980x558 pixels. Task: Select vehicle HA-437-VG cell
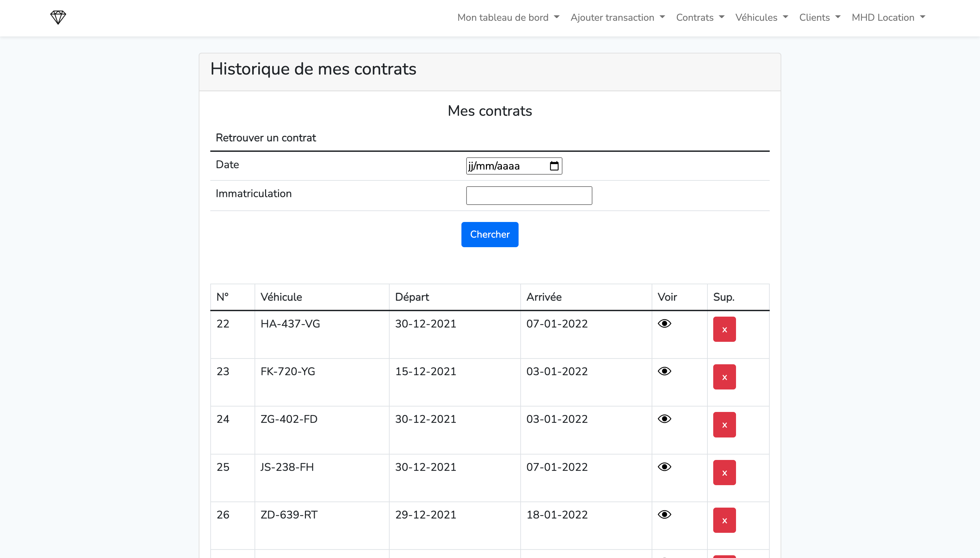click(x=322, y=335)
